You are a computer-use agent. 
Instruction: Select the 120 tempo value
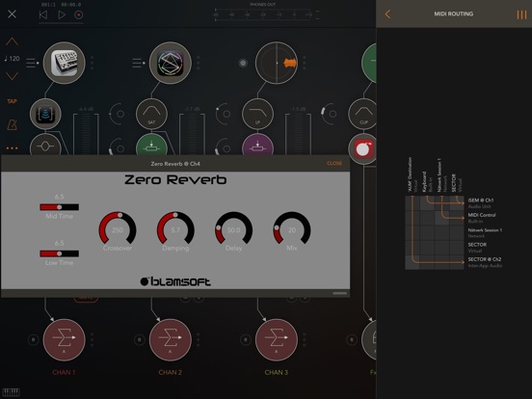click(12, 59)
